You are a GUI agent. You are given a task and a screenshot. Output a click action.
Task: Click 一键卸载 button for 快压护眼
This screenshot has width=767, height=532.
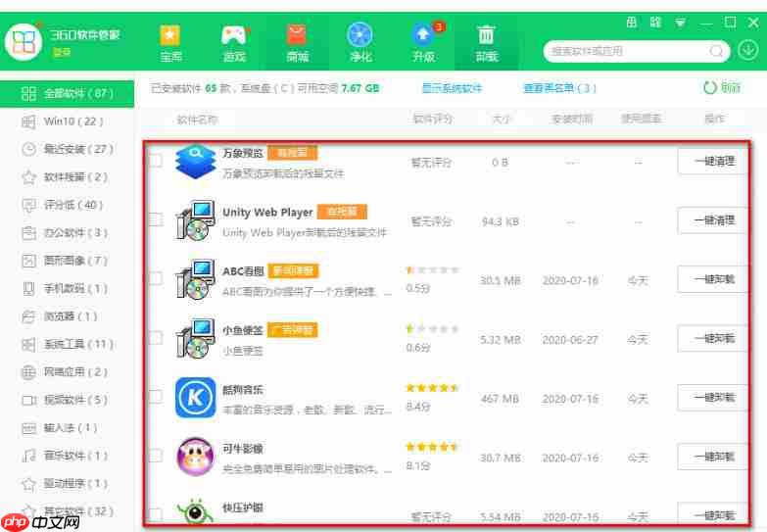(713, 514)
